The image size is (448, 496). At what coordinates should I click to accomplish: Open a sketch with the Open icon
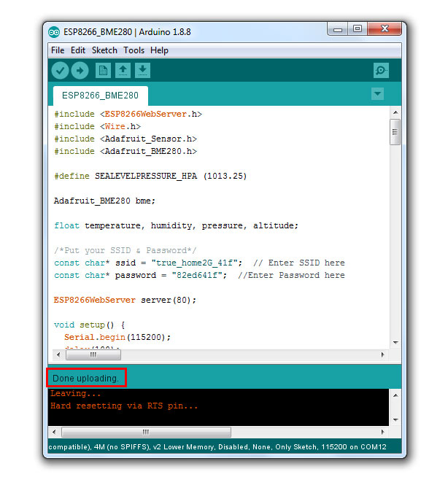tap(123, 70)
